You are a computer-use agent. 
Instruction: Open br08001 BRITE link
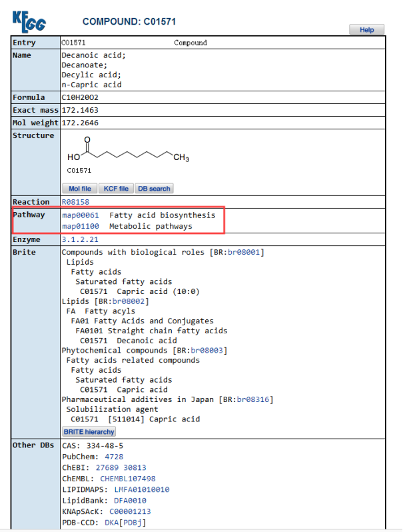click(243, 252)
